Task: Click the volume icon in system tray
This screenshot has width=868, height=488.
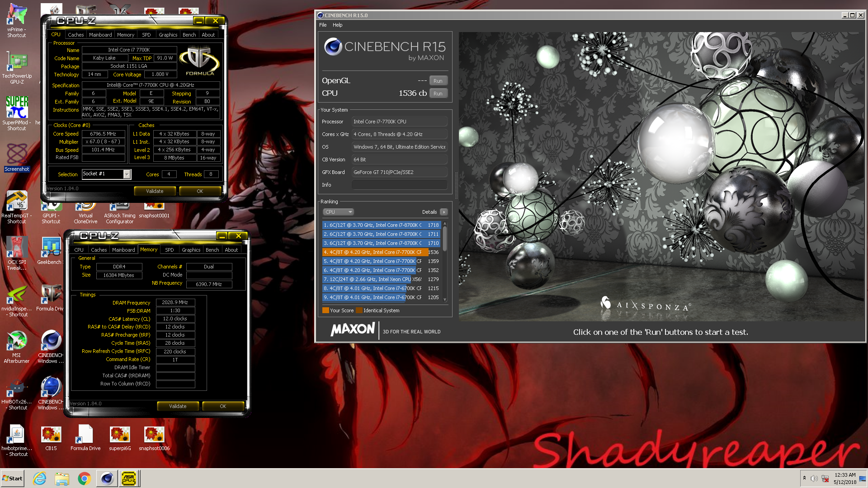Action: click(814, 479)
